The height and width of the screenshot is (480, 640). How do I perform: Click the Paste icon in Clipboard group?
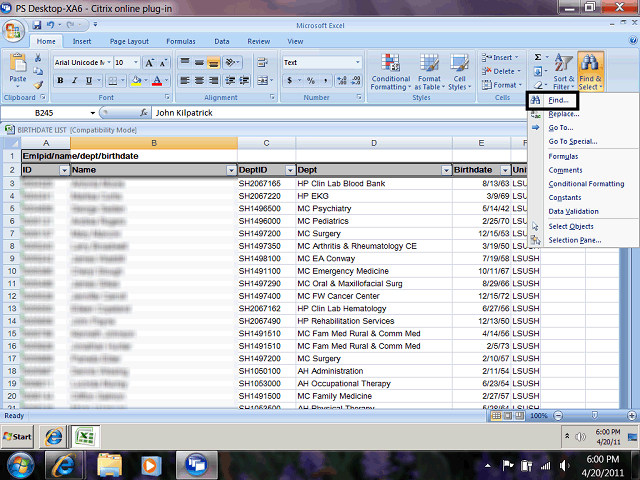point(17,68)
